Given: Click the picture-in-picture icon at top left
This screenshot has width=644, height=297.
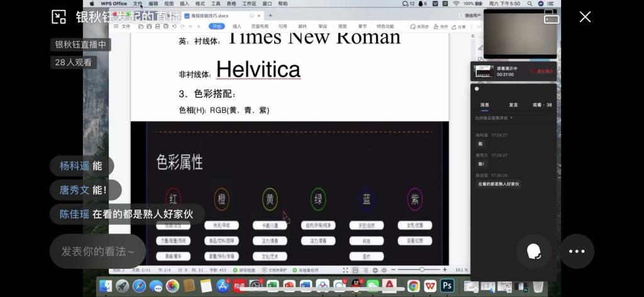Looking at the screenshot, I should [x=58, y=17].
